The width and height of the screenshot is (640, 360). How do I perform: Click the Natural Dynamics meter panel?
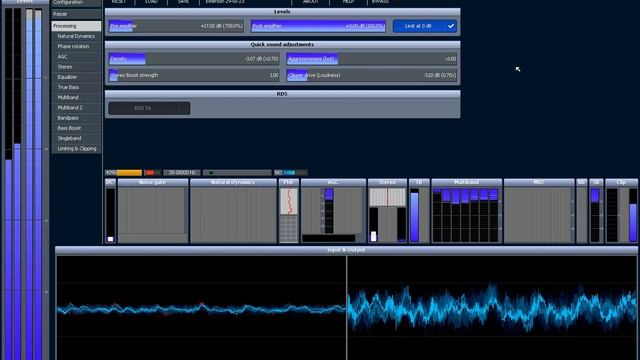click(x=233, y=211)
